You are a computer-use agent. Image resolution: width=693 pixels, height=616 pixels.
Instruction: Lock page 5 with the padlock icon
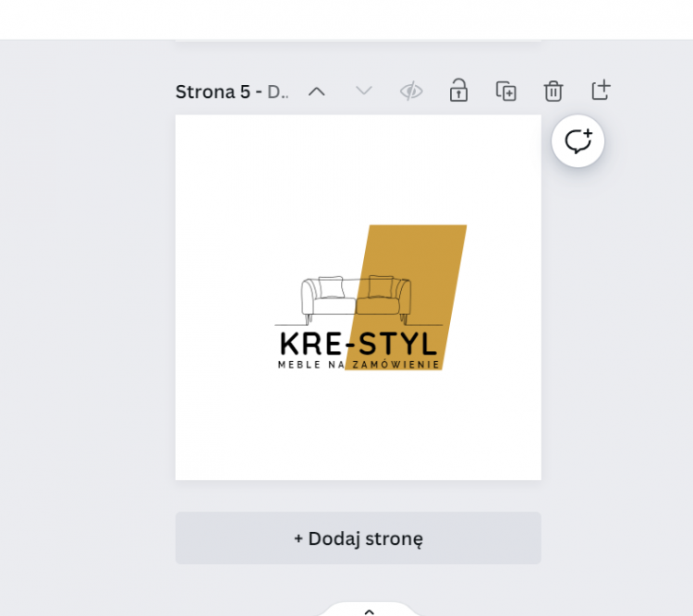tap(458, 91)
